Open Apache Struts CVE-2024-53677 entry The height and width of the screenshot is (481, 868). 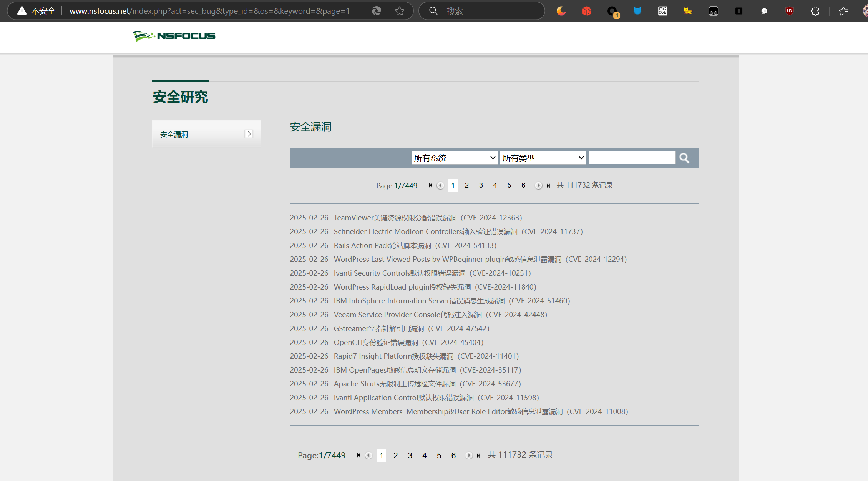point(427,384)
